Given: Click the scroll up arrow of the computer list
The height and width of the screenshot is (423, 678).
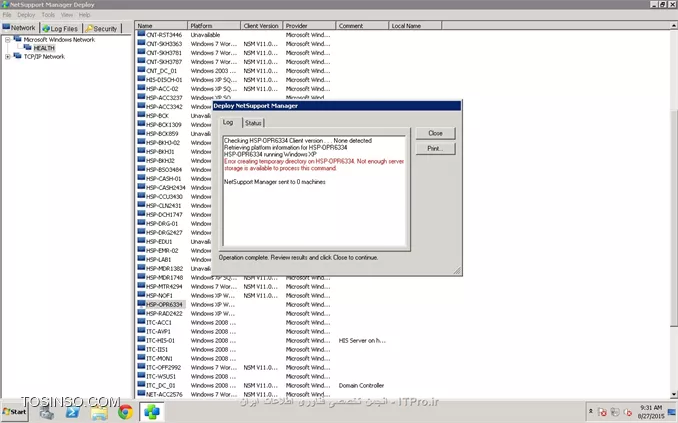Looking at the screenshot, I should tap(674, 26).
